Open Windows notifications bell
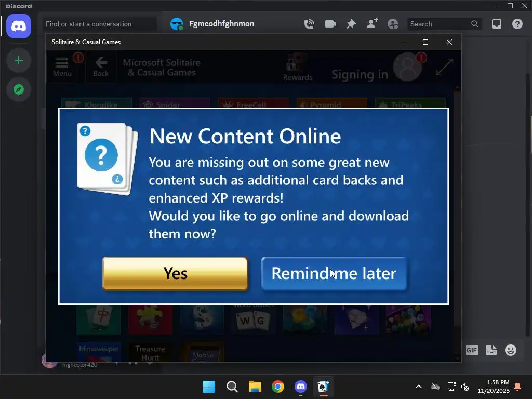The width and height of the screenshot is (532, 399). pyautogui.click(x=518, y=387)
